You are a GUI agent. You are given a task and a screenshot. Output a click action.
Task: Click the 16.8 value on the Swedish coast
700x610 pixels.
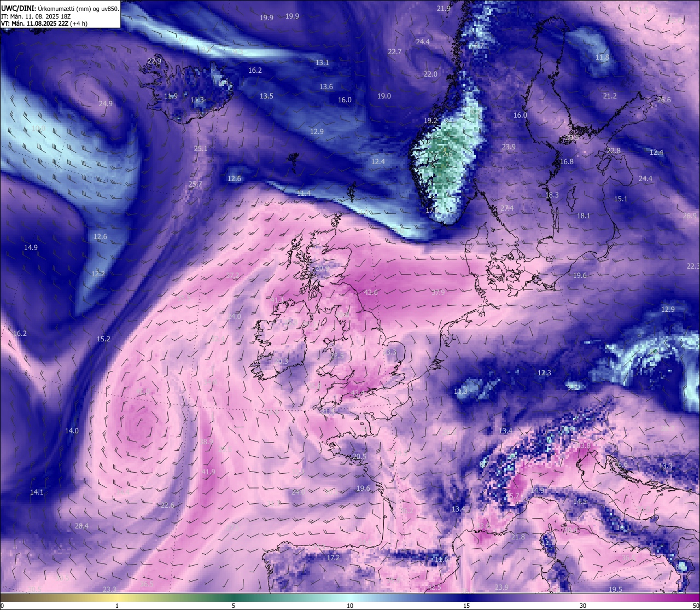coord(567,162)
